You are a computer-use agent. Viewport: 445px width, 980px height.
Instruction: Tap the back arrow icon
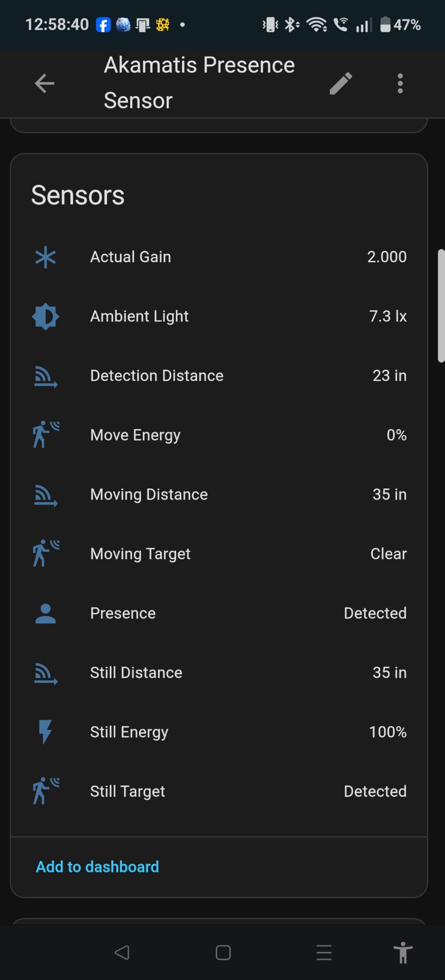[44, 84]
